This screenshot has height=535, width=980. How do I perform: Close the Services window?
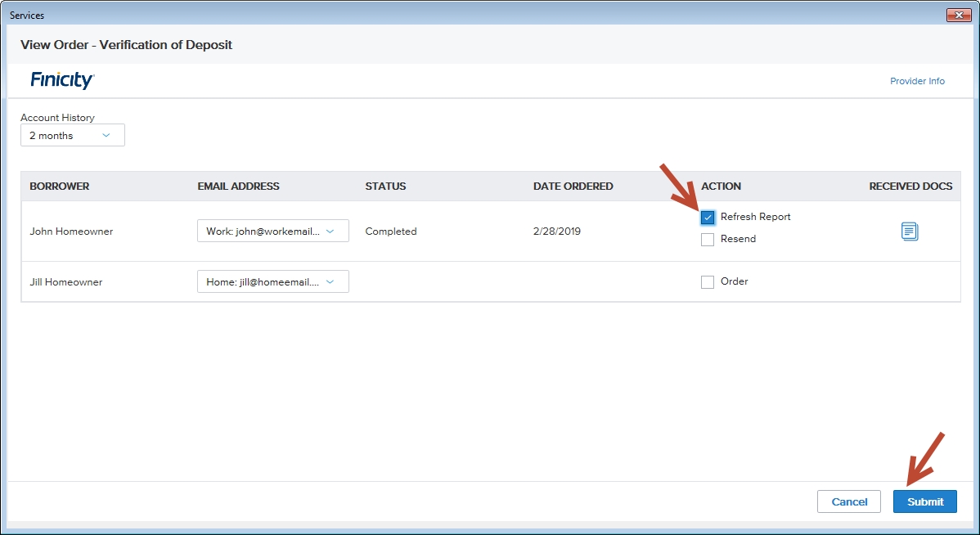tap(958, 15)
